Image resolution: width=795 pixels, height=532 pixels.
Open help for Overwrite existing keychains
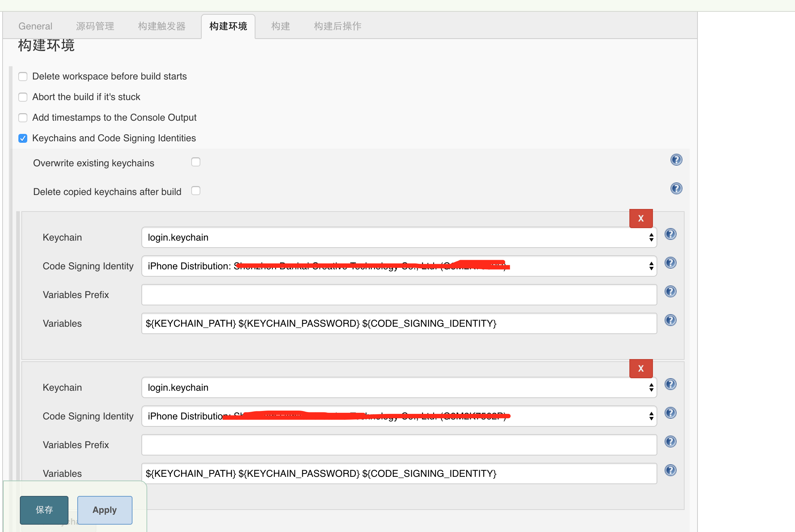coord(676,160)
